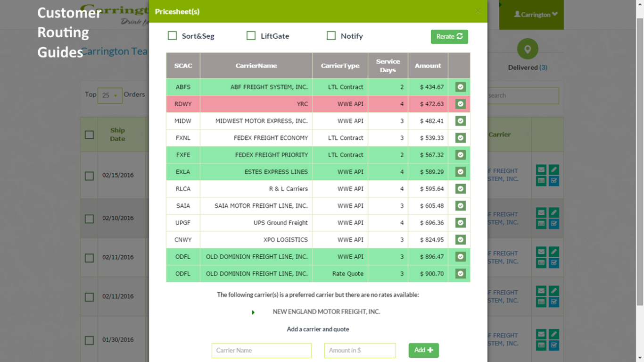Open the Carrington account dropdown
The image size is (644, 362).
point(531,15)
